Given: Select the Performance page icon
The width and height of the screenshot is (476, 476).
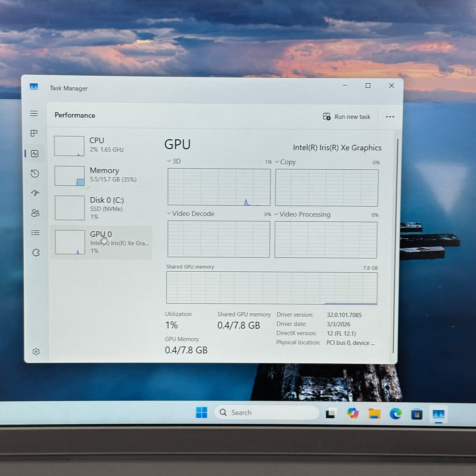Looking at the screenshot, I should pos(35,154).
